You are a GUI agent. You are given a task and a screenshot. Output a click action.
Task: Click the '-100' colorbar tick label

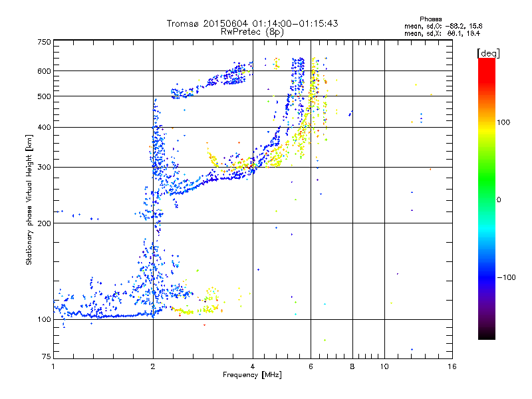[507, 277]
